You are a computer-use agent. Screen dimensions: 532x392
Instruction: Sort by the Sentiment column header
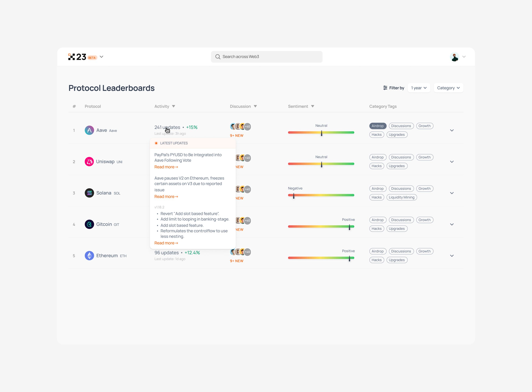[301, 106]
